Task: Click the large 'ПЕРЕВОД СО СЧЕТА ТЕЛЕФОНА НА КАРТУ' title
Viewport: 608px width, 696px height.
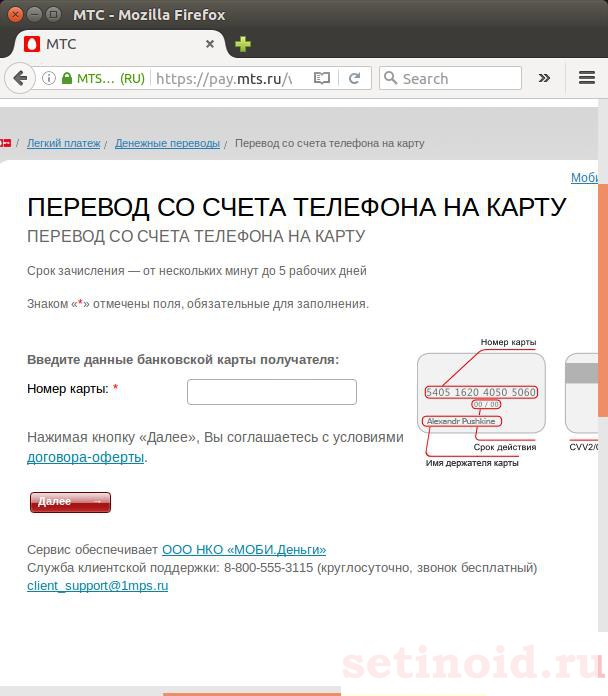Action: (x=296, y=207)
